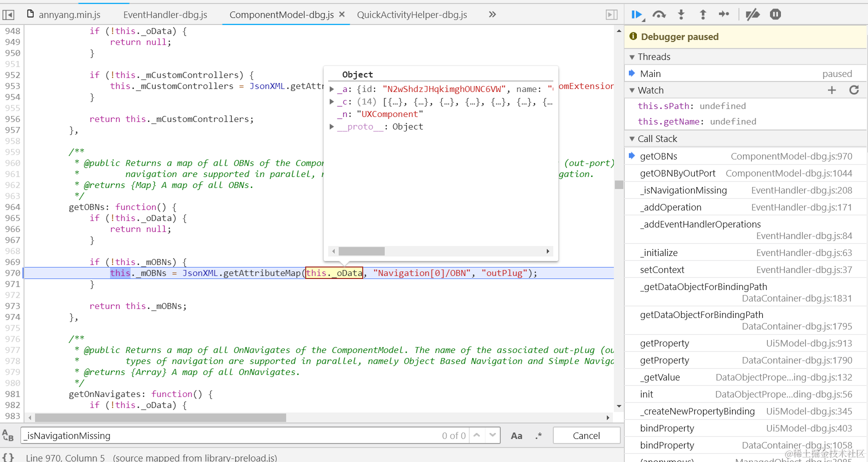868x462 pixels.
Task: Switch to annyang.min.js tab
Action: tap(64, 14)
